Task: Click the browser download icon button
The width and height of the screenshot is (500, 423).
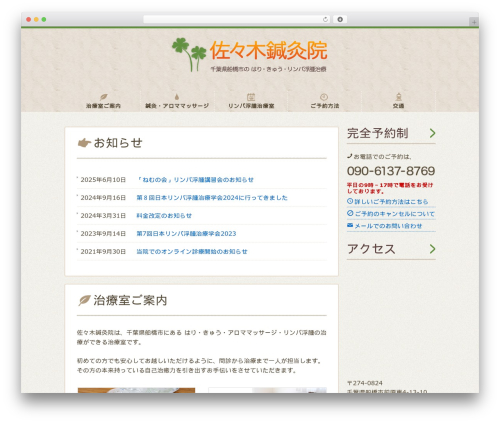Action: click(340, 19)
